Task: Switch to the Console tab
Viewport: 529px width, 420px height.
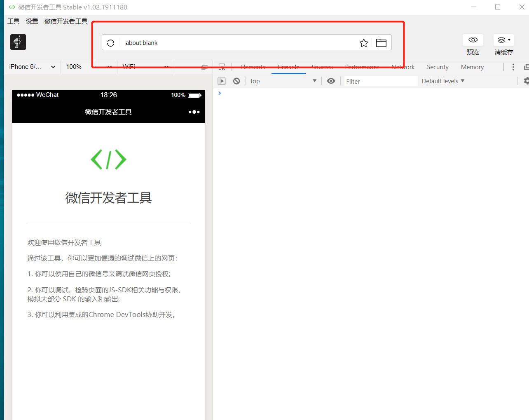Action: click(x=288, y=67)
